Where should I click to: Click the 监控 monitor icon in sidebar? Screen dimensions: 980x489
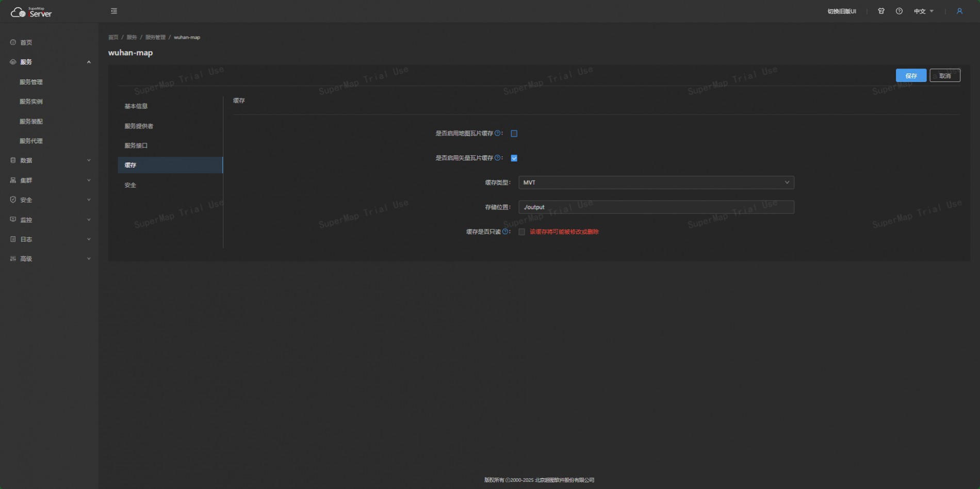pyautogui.click(x=13, y=219)
